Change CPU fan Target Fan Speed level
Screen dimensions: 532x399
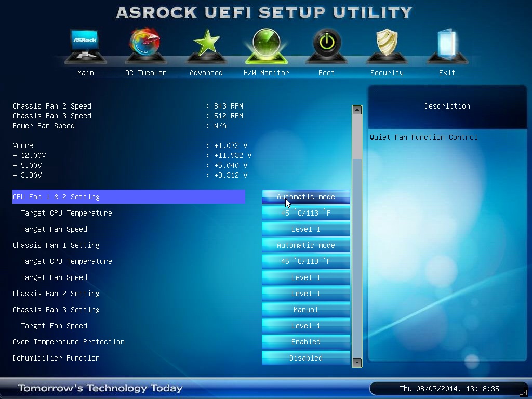pyautogui.click(x=305, y=229)
